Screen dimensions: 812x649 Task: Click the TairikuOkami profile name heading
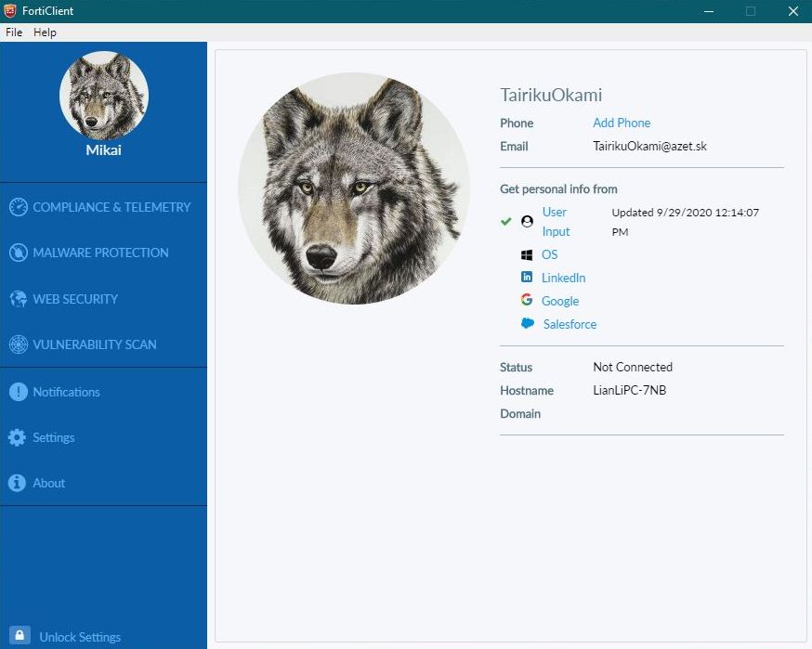551,95
